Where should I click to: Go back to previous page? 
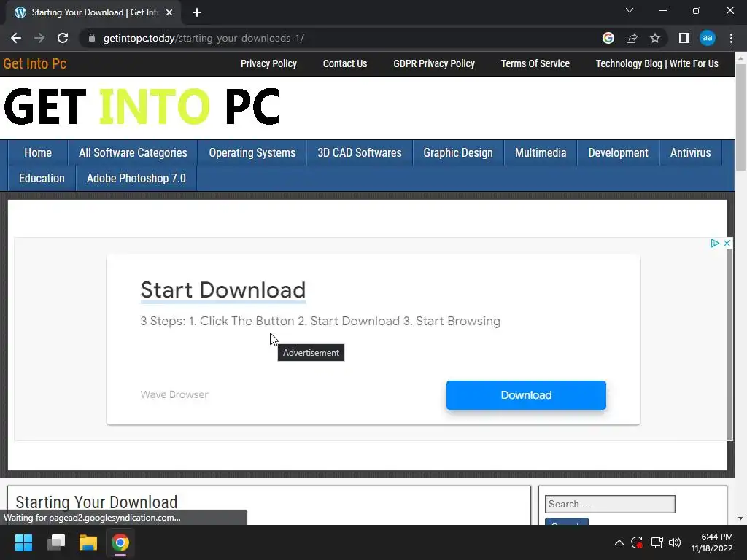pyautogui.click(x=16, y=38)
